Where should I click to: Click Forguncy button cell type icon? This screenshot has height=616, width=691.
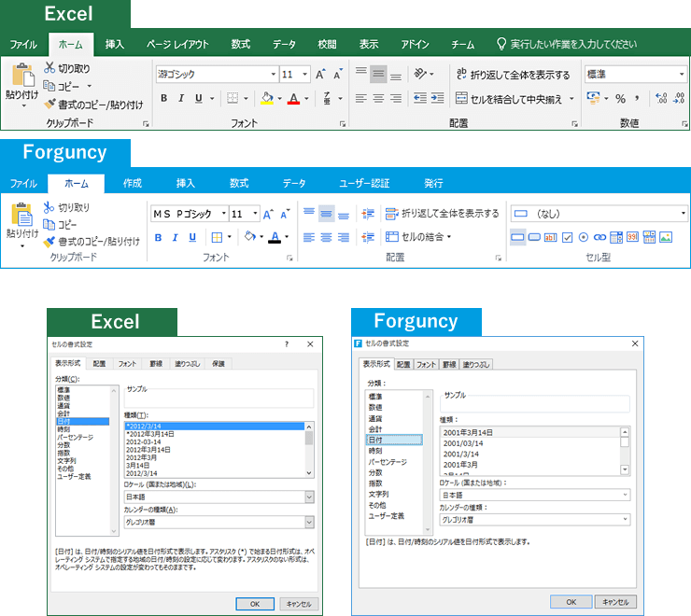tap(534, 237)
